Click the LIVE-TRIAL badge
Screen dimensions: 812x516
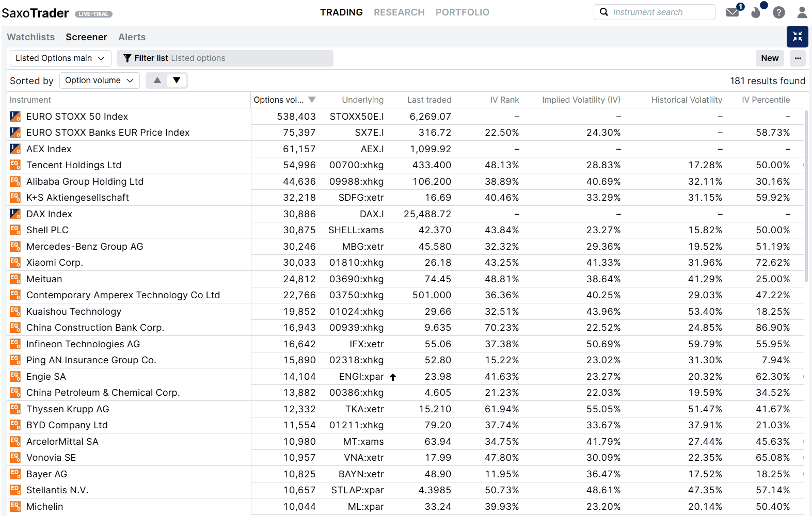[93, 14]
